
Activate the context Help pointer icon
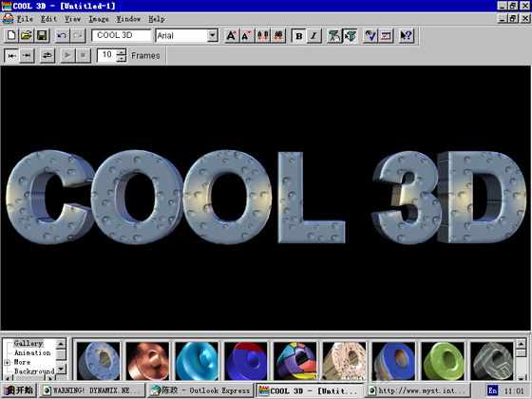coord(406,36)
